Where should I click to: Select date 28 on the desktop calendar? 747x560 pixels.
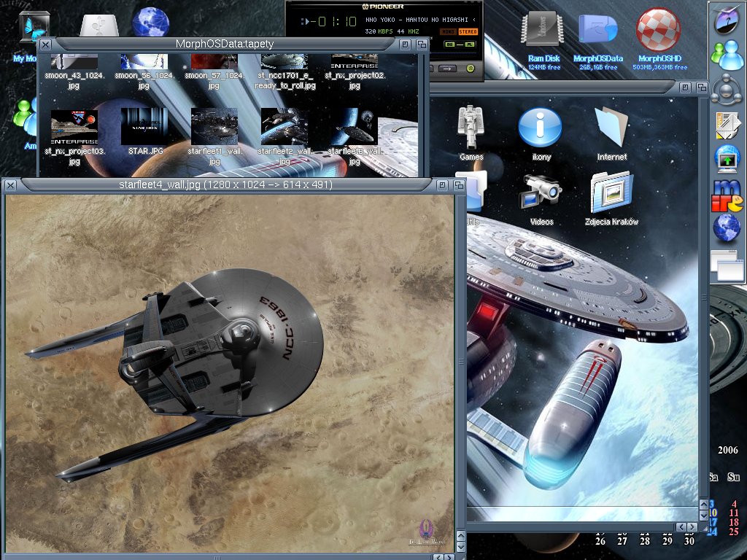[x=645, y=541]
